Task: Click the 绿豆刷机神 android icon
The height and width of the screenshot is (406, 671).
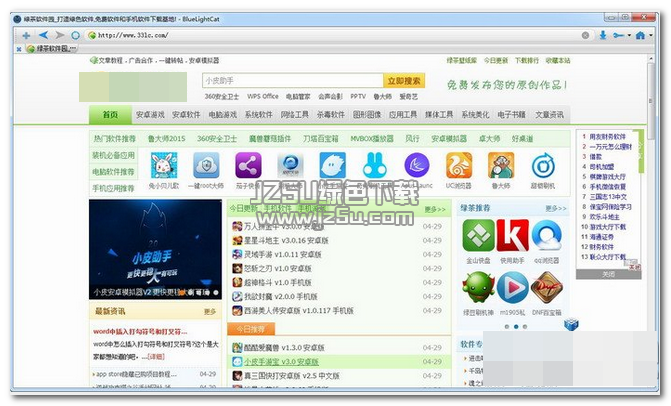Action: 478,287
